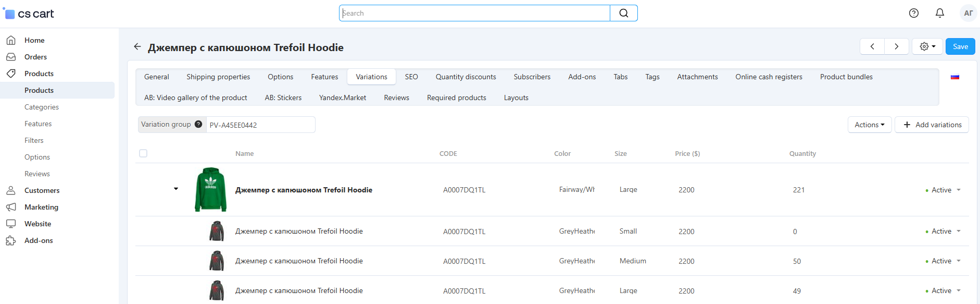The height and width of the screenshot is (304, 980).
Task: Click the Website monitor icon in the sidebar
Action: tap(11, 224)
